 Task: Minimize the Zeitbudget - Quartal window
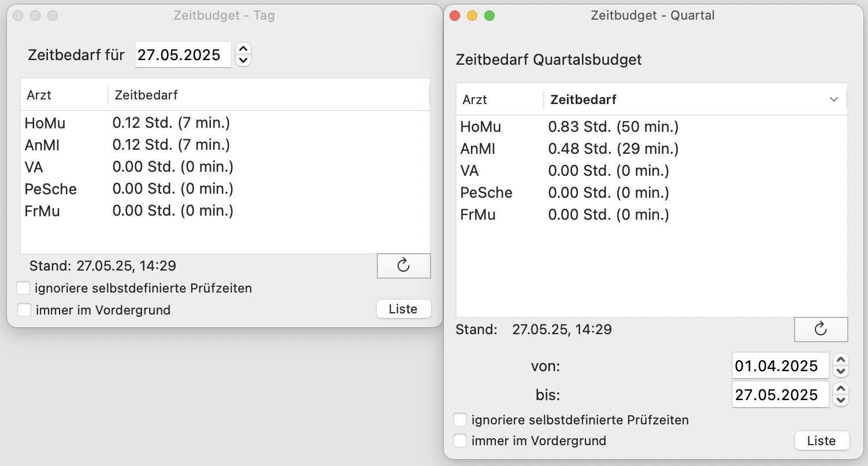pos(472,16)
